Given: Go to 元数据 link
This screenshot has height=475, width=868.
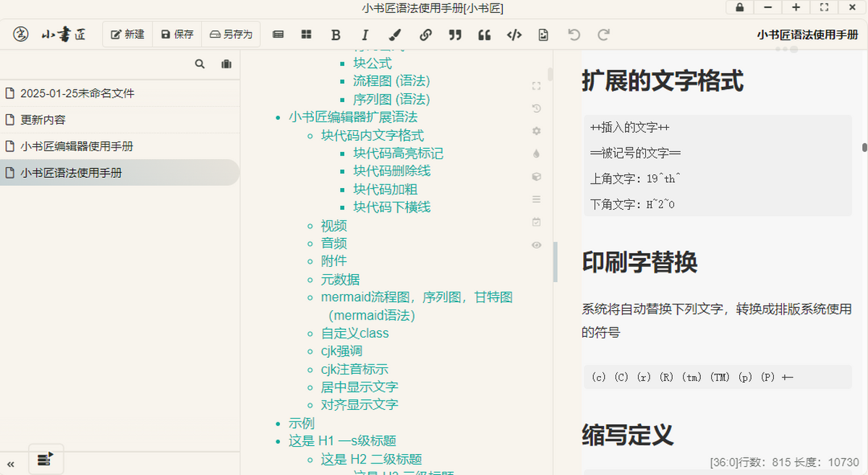Looking at the screenshot, I should (340, 279).
